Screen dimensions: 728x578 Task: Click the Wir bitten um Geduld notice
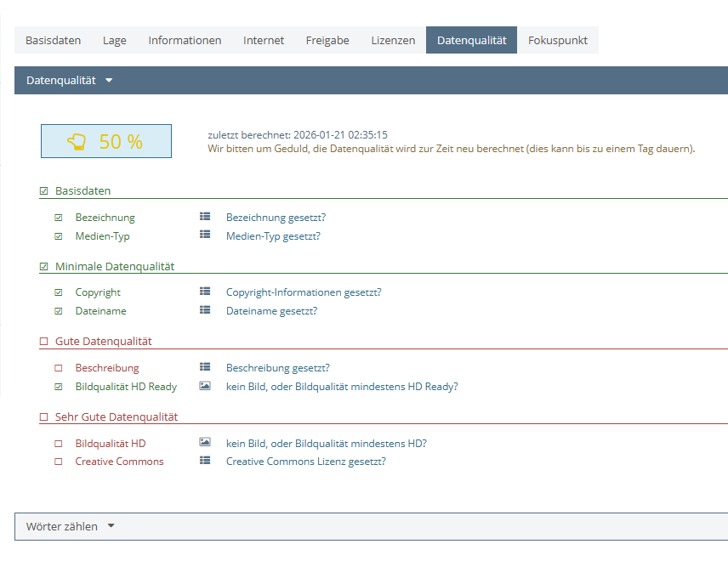point(452,149)
